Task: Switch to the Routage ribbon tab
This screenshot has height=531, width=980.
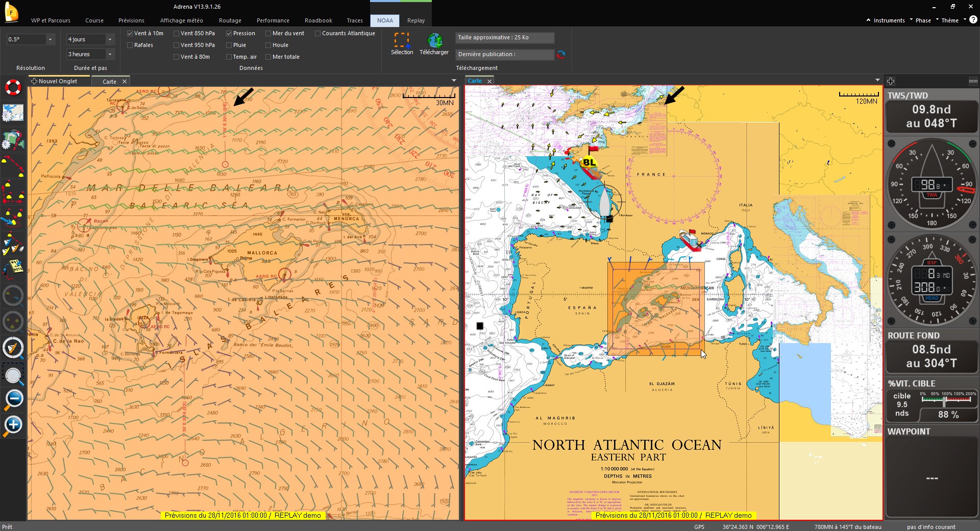Action: (x=230, y=20)
